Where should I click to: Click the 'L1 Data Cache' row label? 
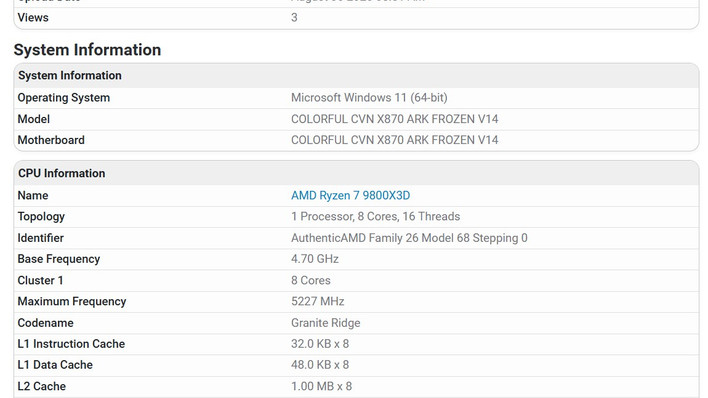(55, 365)
